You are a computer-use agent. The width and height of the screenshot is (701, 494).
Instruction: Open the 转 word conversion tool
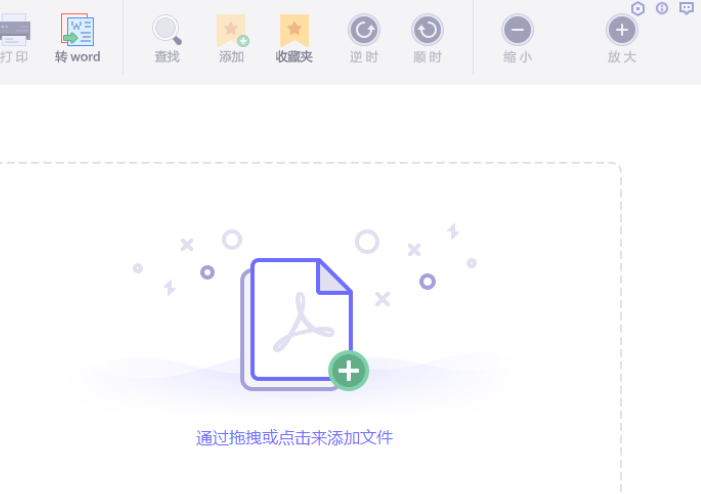pos(77,30)
